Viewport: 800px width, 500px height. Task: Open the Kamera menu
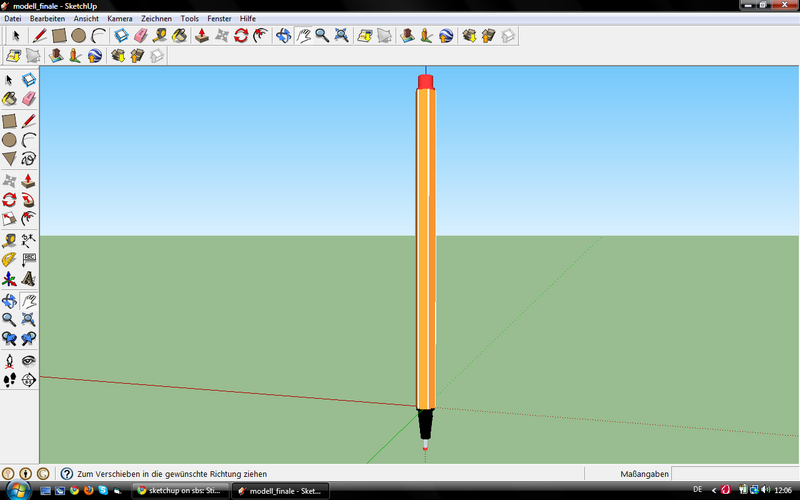[x=120, y=18]
